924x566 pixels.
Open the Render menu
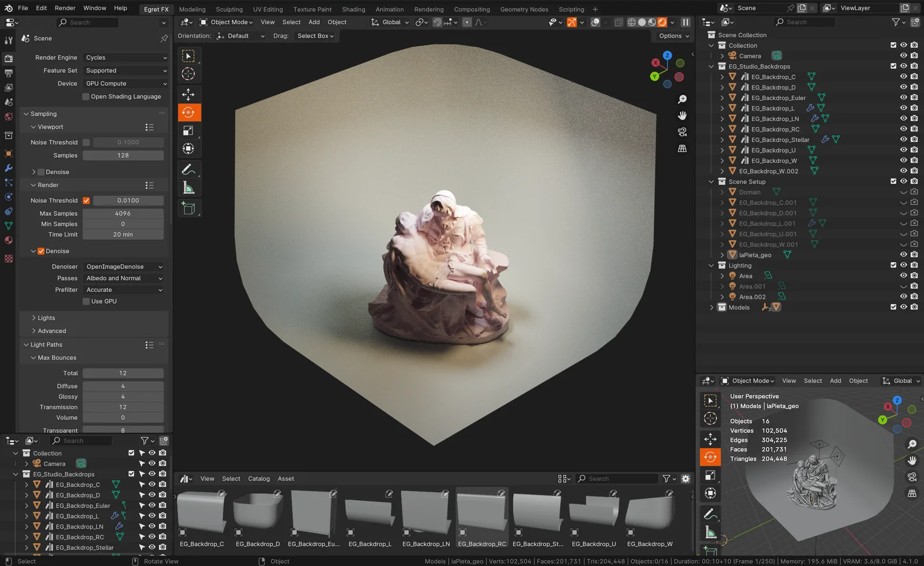coord(65,8)
